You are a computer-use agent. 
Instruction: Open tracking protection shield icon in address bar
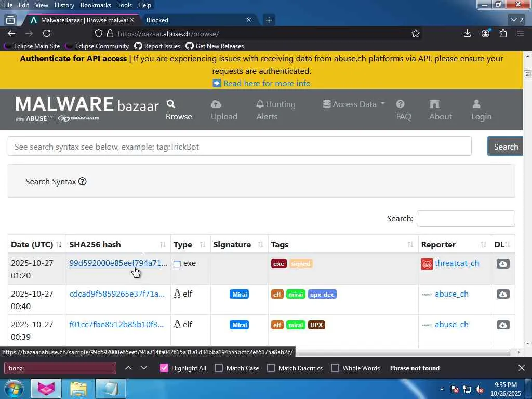point(98,34)
